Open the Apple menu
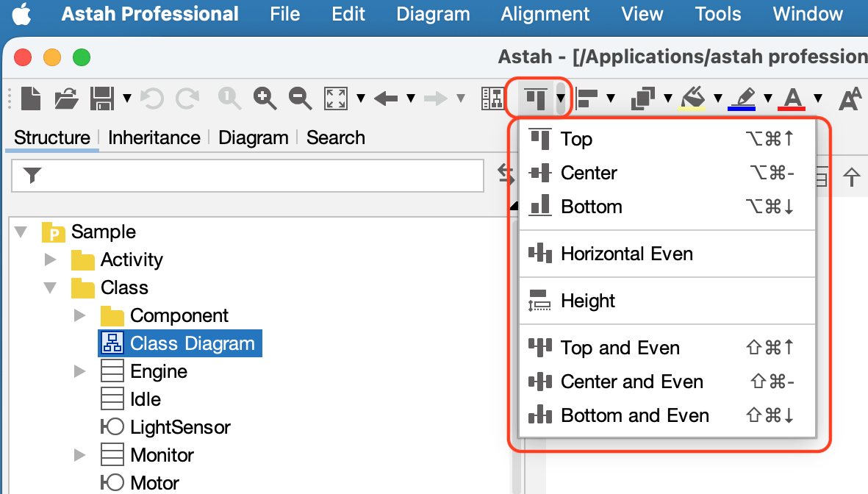Viewport: 868px width, 494px height. click(x=21, y=14)
